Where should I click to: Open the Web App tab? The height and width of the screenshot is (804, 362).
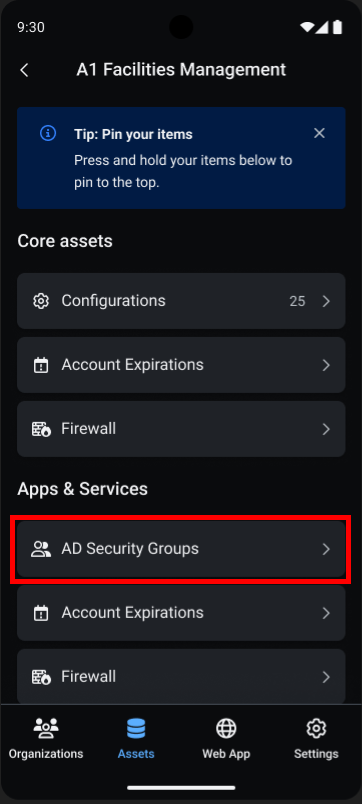(226, 738)
